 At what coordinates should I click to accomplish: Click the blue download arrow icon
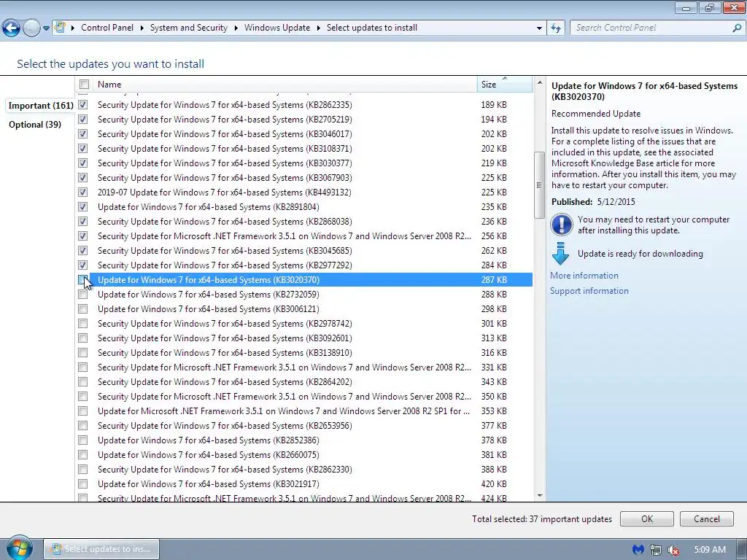[560, 253]
